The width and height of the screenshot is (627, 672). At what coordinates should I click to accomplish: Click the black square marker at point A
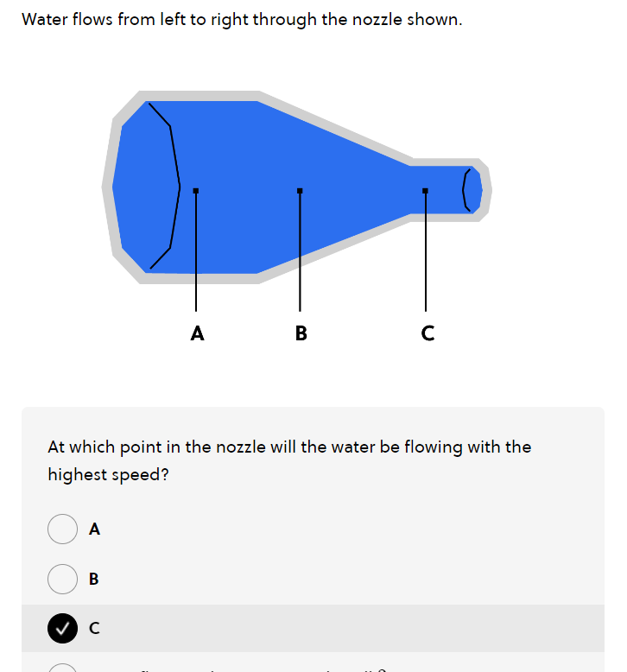[x=196, y=190]
